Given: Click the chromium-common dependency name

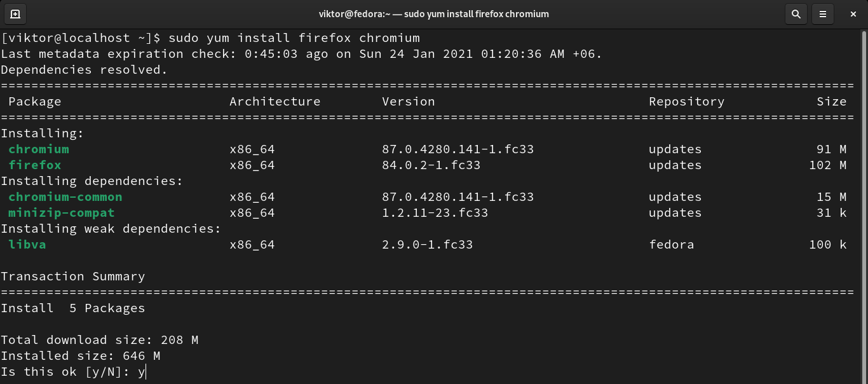Looking at the screenshot, I should (x=65, y=197).
